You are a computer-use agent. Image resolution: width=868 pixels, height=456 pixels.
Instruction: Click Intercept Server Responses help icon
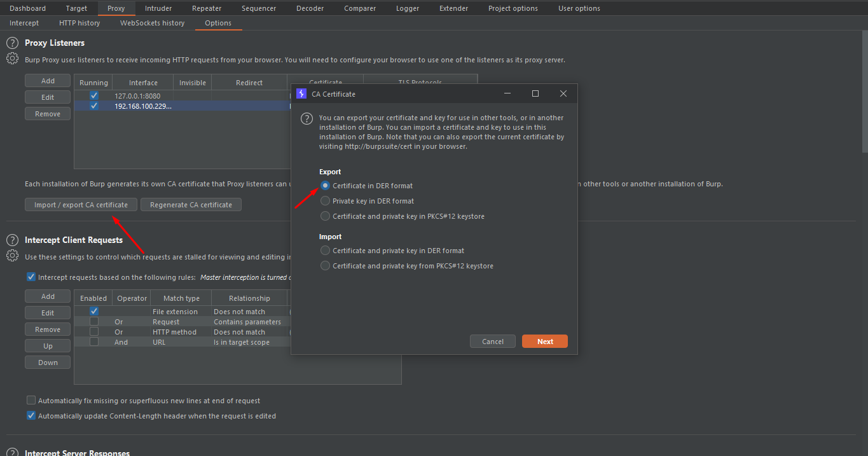coord(12,452)
